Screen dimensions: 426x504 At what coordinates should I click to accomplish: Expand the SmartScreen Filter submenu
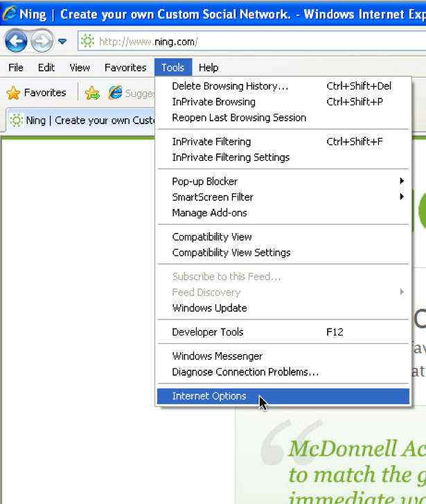click(x=283, y=197)
